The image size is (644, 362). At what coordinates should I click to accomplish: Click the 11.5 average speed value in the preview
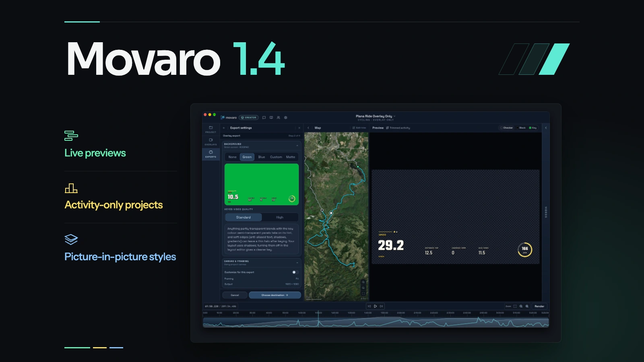(x=482, y=253)
